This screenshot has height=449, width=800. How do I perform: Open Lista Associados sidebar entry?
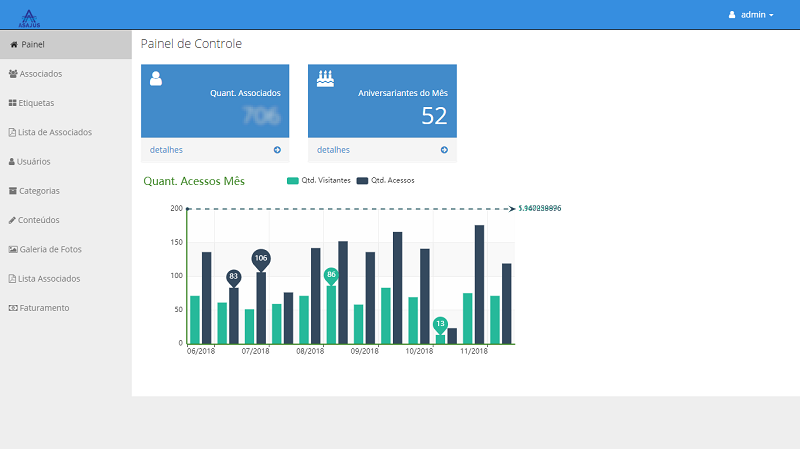66,279
